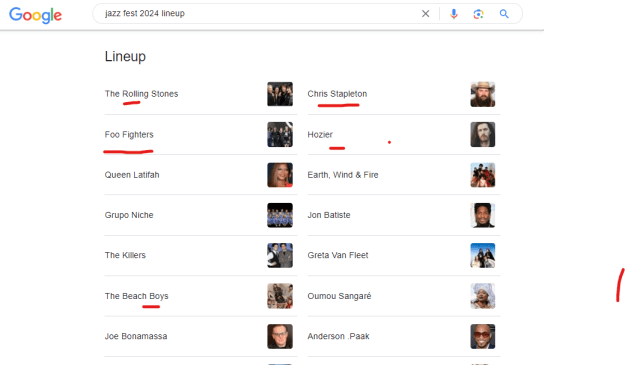Screen dimensions: 625x365
Task: Click Oumou Sangaré thumbnail photo
Action: coord(483,296)
